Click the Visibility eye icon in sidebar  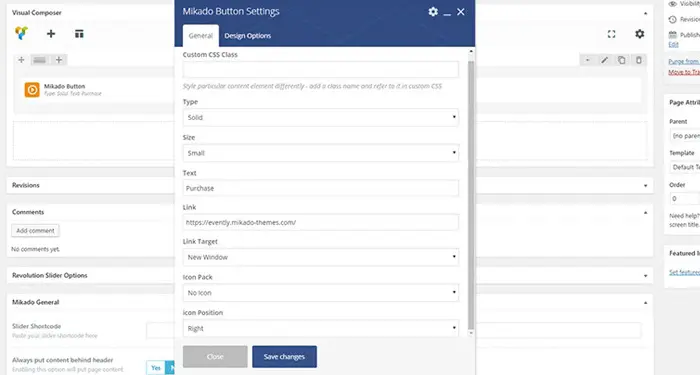click(x=672, y=4)
